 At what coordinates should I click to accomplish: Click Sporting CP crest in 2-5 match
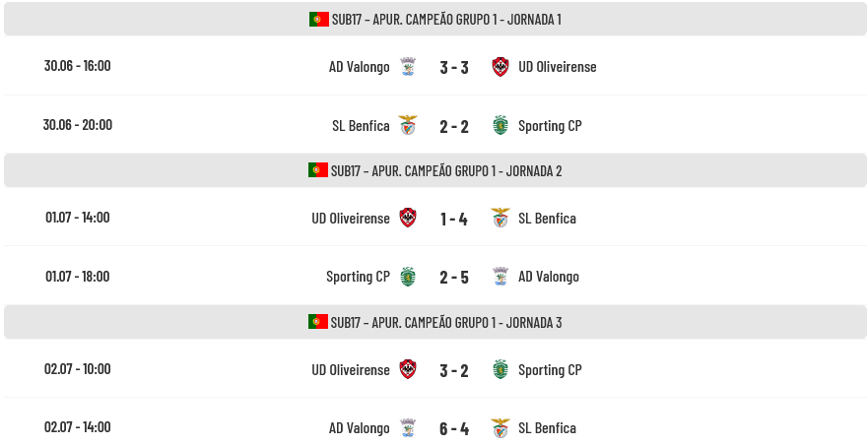(408, 277)
